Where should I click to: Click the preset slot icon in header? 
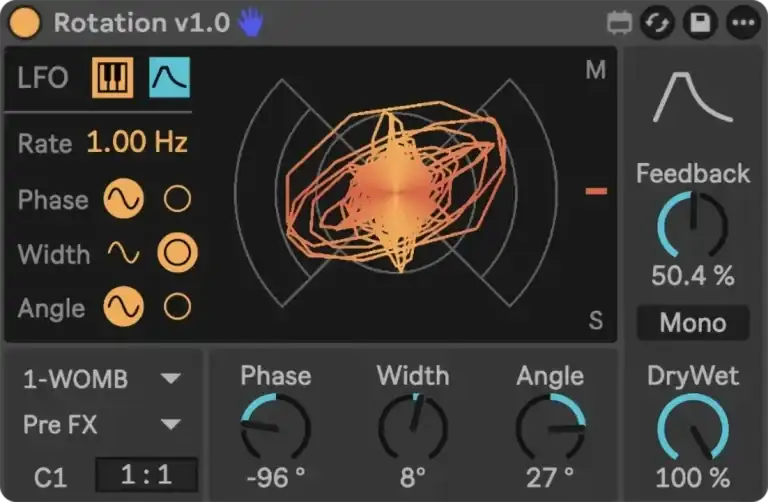click(x=619, y=23)
